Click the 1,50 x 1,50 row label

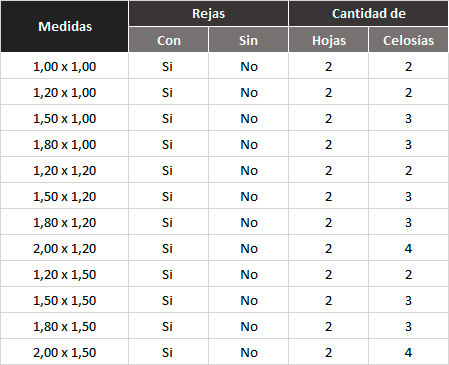click(65, 300)
